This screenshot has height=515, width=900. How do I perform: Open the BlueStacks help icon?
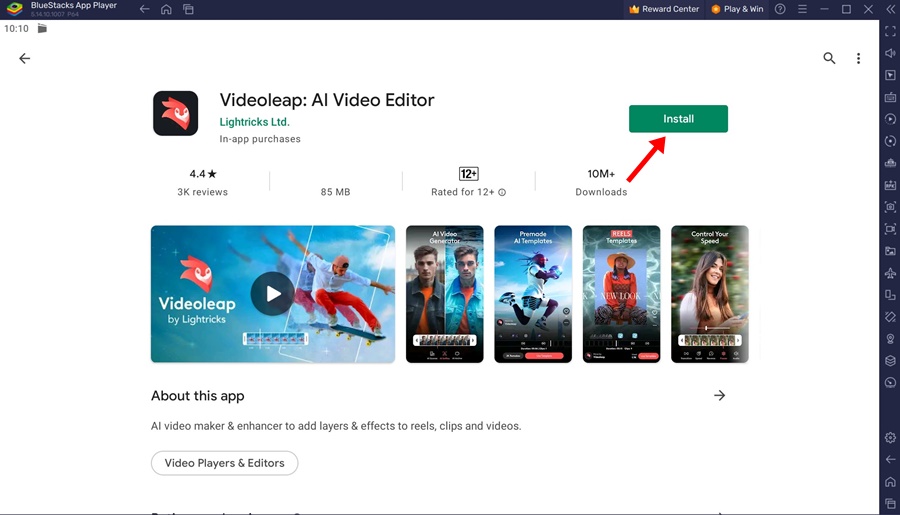[x=780, y=9]
